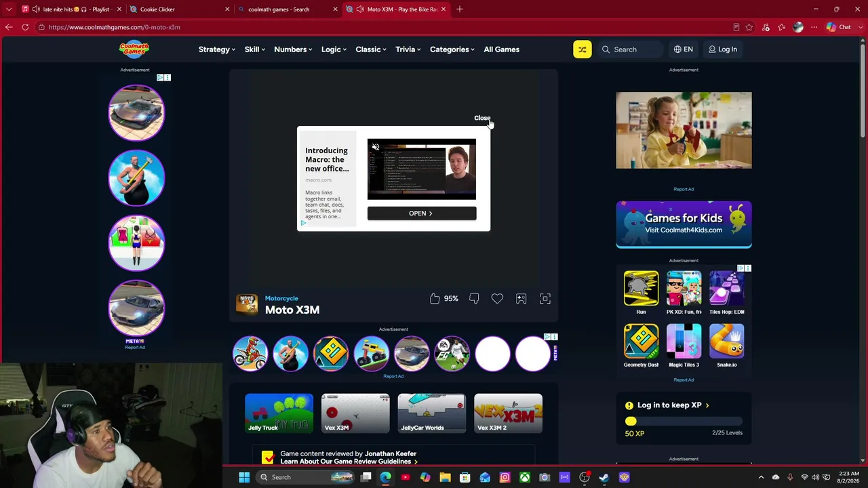Open the Copilot Chat button

click(840, 27)
